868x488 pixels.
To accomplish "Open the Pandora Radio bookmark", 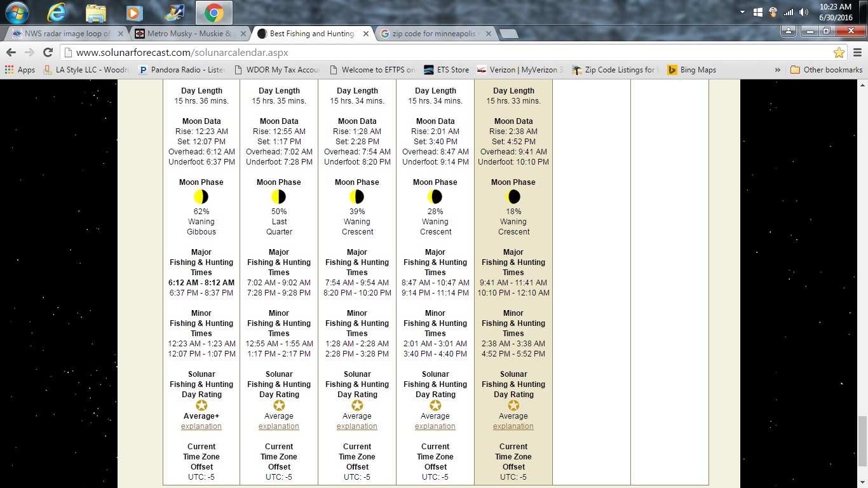I will (x=181, y=70).
